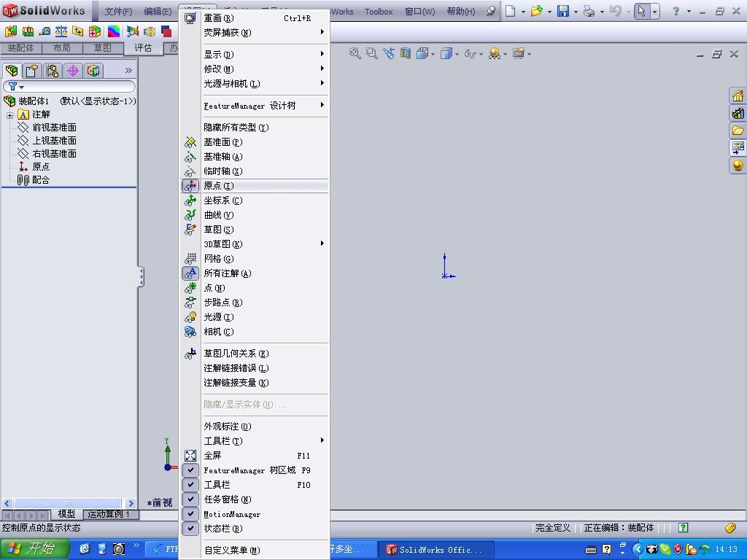
Task: Click the rainbow color analysis icon
Action: tap(114, 31)
